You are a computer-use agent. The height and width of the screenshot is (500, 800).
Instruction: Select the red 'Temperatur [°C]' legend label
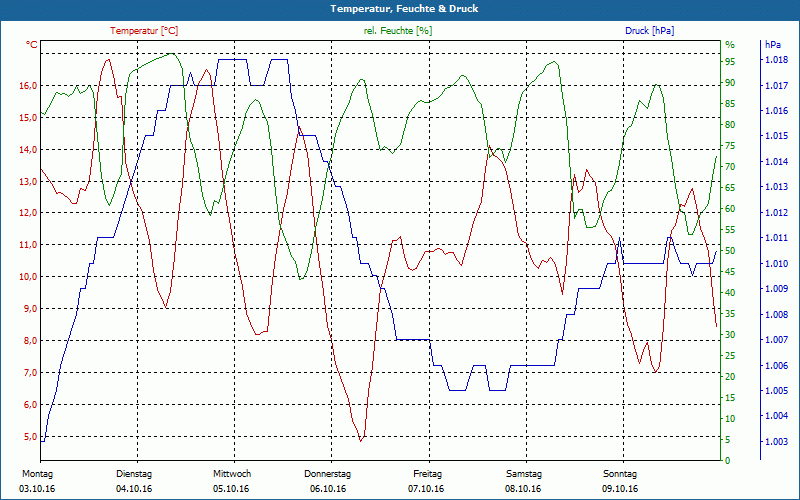coord(144,31)
